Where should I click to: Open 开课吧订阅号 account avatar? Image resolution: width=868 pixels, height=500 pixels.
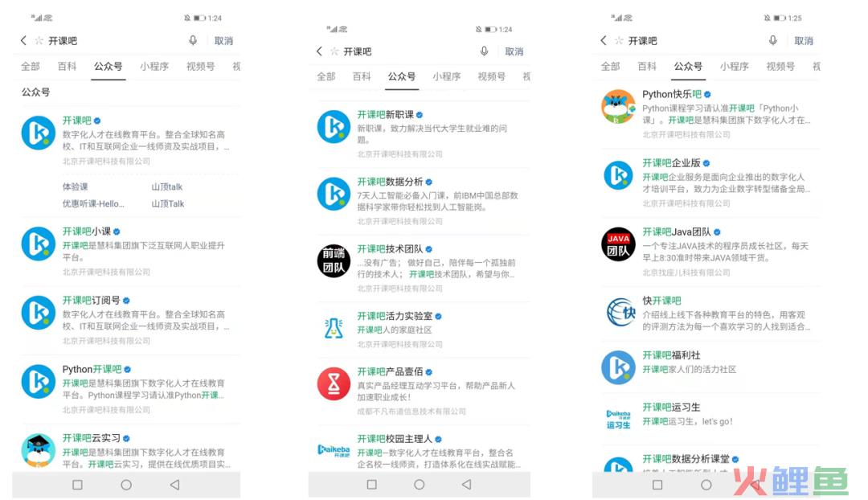coord(39,313)
